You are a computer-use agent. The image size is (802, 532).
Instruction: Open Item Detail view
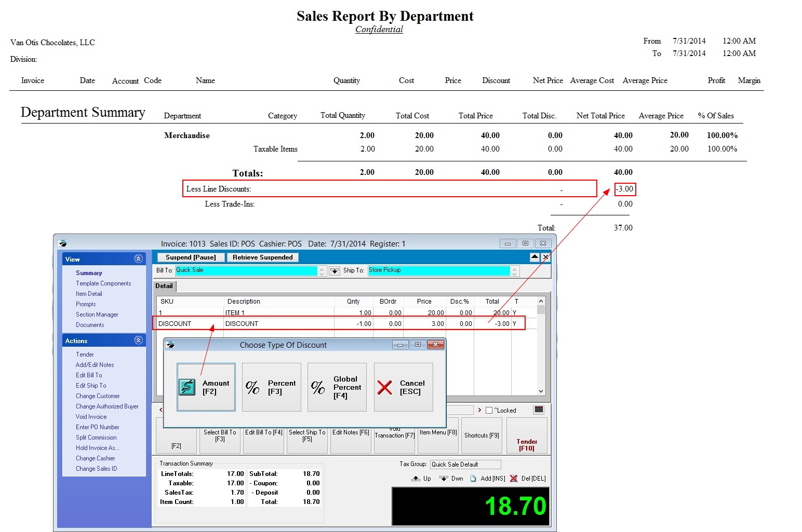coord(89,294)
